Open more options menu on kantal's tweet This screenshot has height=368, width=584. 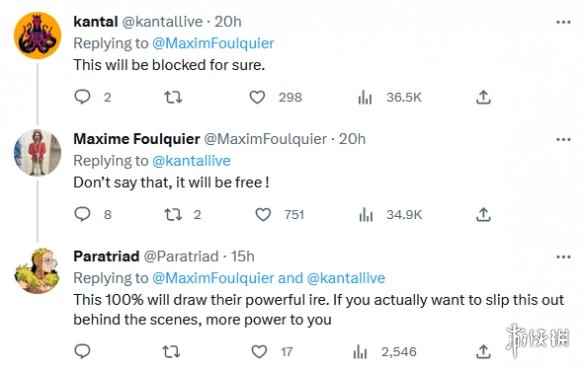coord(564,22)
